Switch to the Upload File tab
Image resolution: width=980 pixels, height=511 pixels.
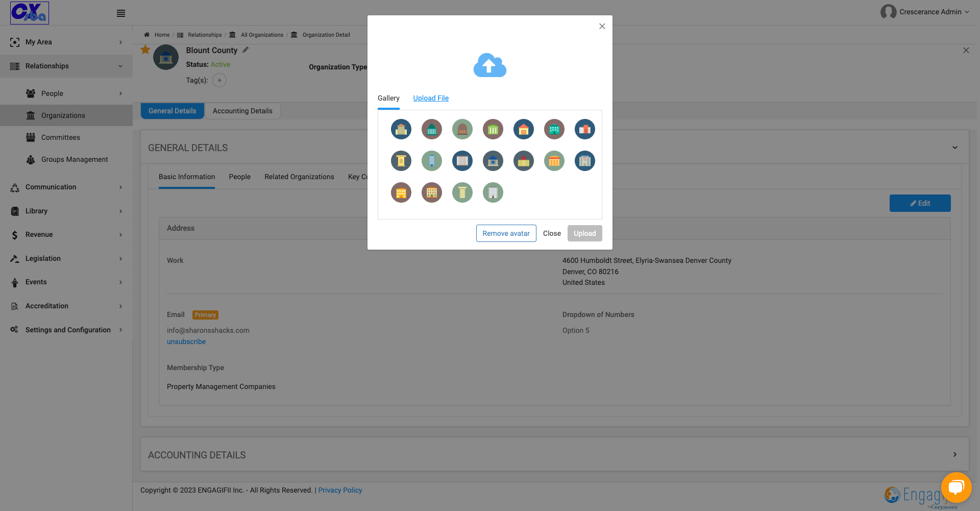pyautogui.click(x=431, y=98)
